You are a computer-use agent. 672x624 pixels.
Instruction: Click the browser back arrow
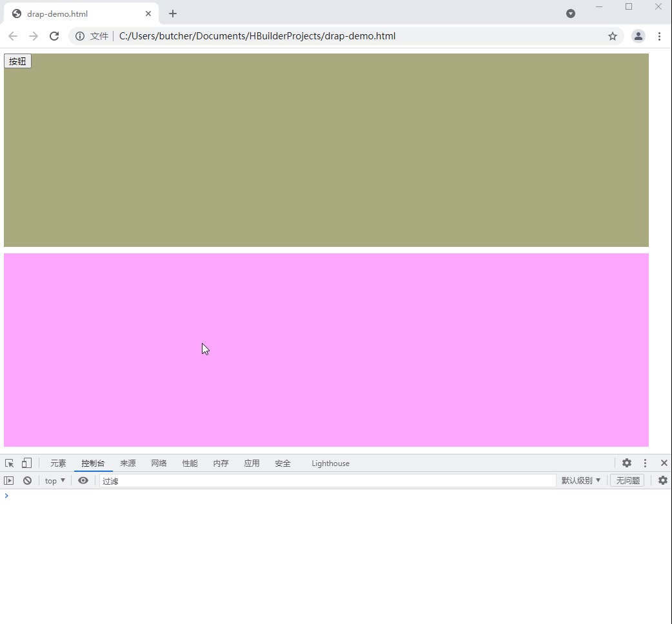[13, 36]
